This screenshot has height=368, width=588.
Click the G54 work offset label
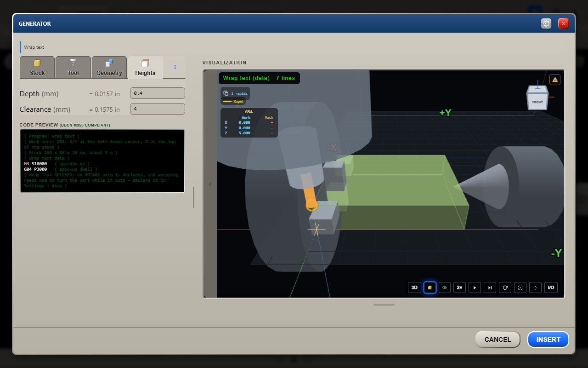pos(249,112)
